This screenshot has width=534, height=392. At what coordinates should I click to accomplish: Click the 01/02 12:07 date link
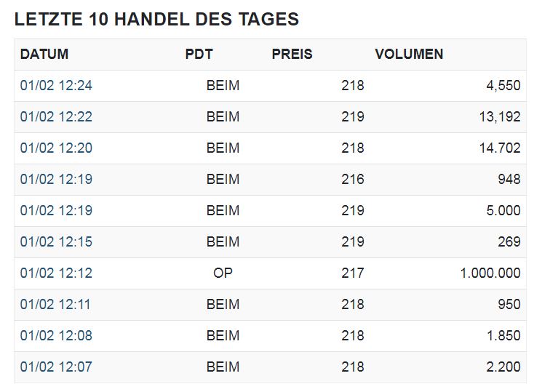point(56,367)
